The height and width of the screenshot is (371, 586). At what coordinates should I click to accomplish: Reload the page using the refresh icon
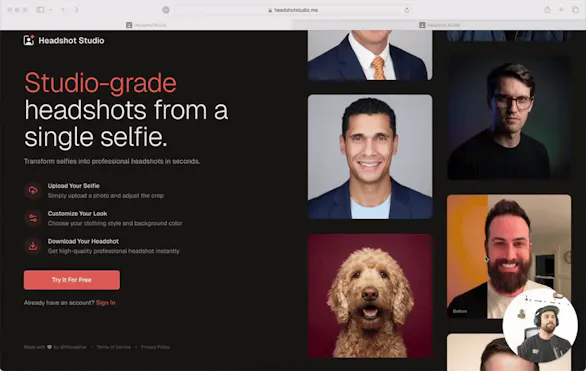407,10
